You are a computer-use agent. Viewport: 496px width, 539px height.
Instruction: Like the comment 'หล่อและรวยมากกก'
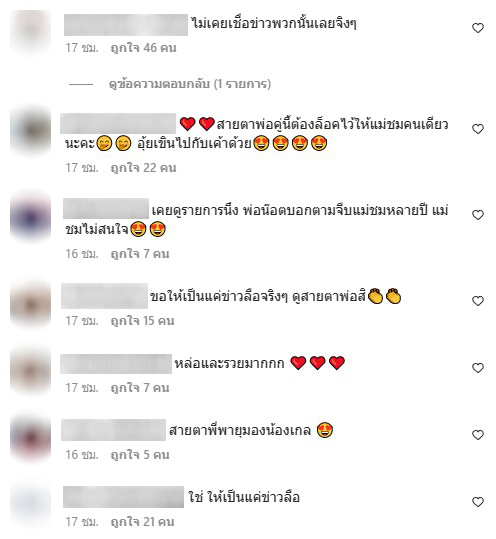point(478,368)
